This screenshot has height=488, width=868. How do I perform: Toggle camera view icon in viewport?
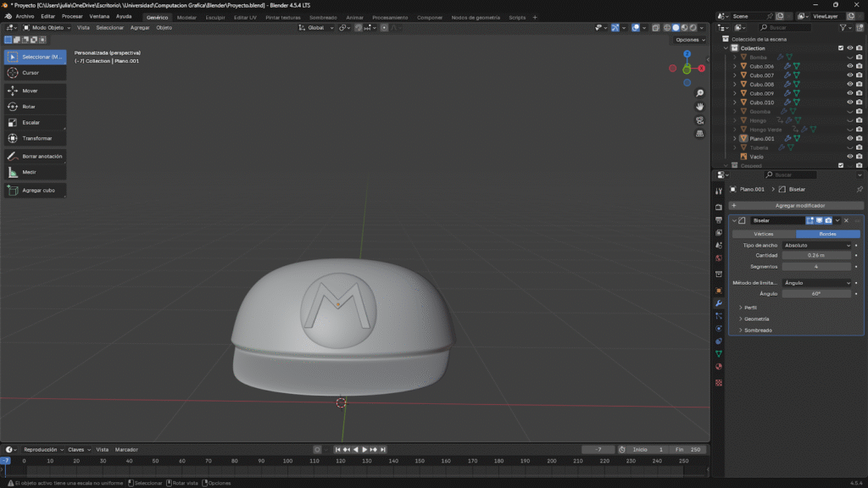coord(700,120)
